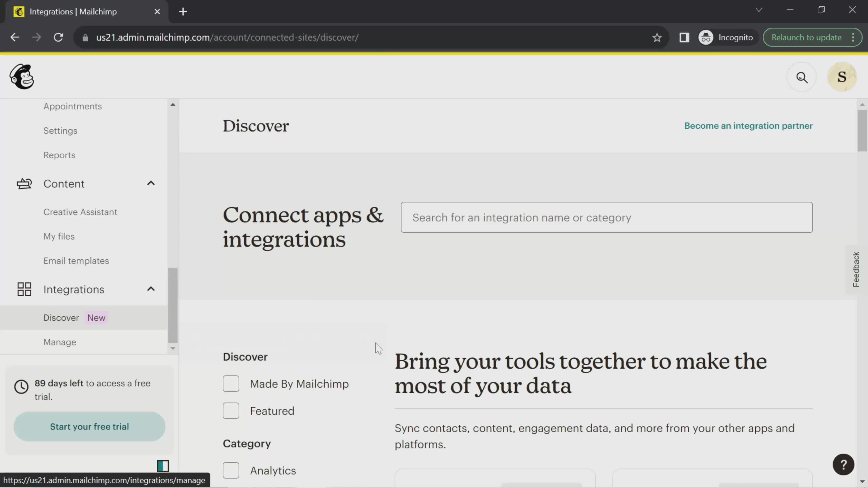Image resolution: width=868 pixels, height=488 pixels.
Task: Click the Content section icon
Action: [x=24, y=183]
